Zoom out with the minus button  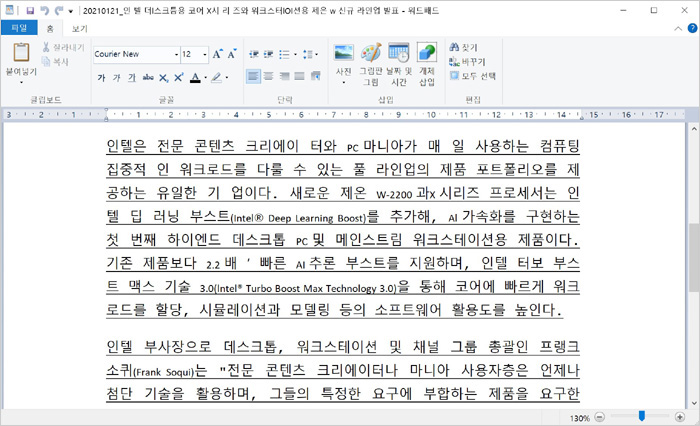600,417
